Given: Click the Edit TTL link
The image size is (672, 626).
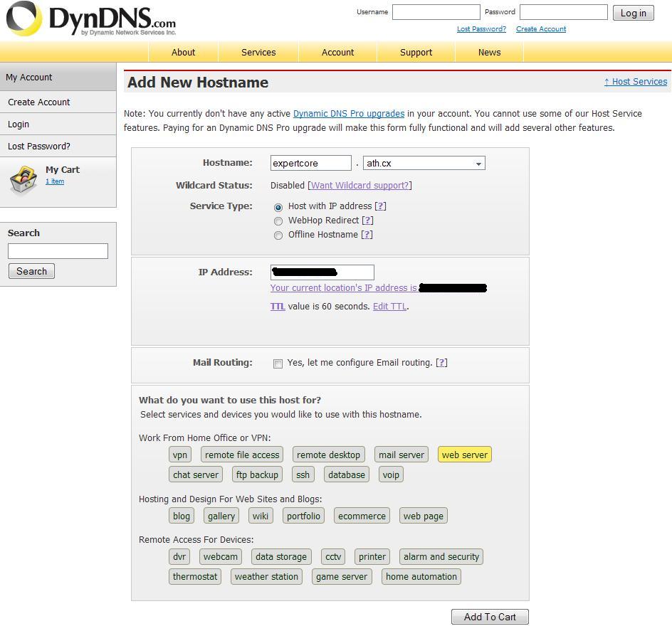Looking at the screenshot, I should [389, 307].
